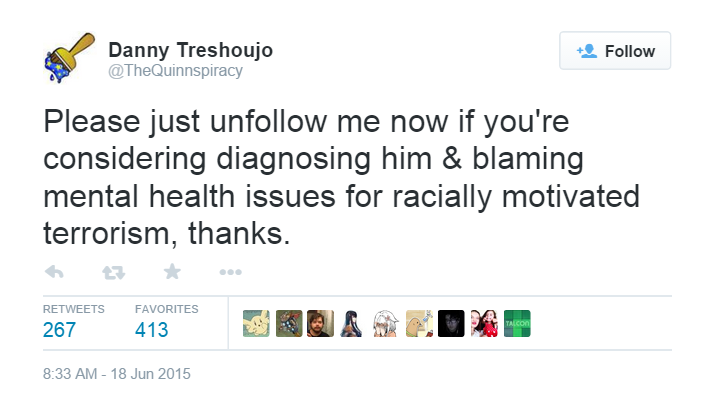Open the 8:33 AM - 18 Jun 2015 timestamp
The height and width of the screenshot is (419, 714).
click(117, 374)
